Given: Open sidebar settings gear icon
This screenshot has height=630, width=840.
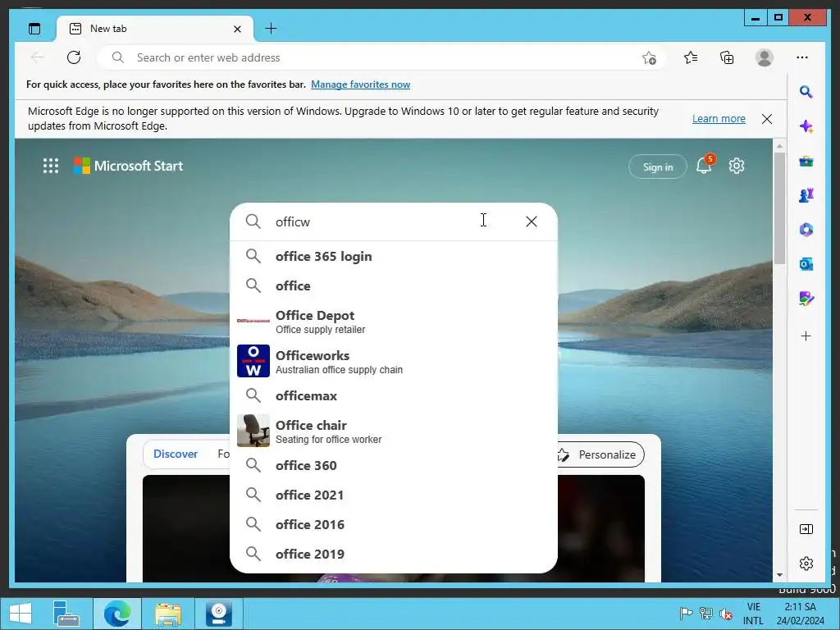Looking at the screenshot, I should (806, 564).
